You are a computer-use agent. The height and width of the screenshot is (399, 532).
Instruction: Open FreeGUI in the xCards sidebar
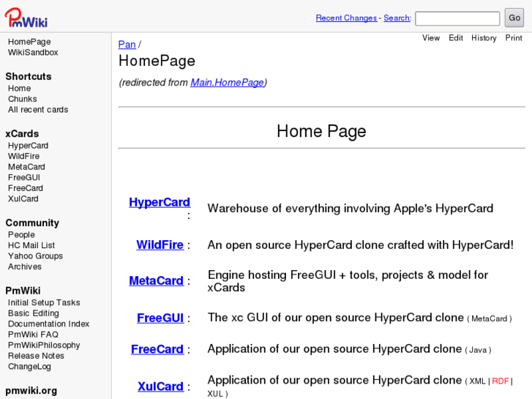[x=24, y=178]
